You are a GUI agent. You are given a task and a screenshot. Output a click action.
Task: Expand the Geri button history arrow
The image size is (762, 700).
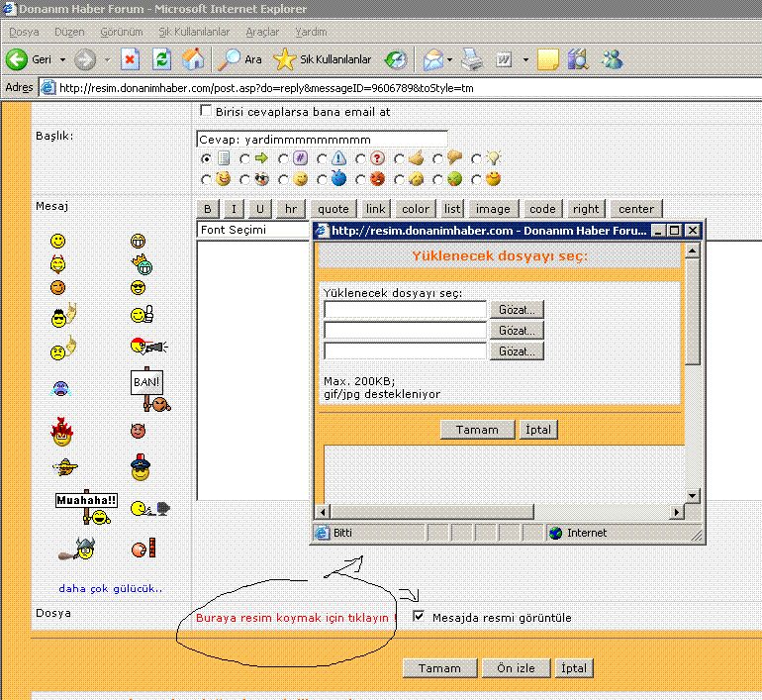pos(62,59)
